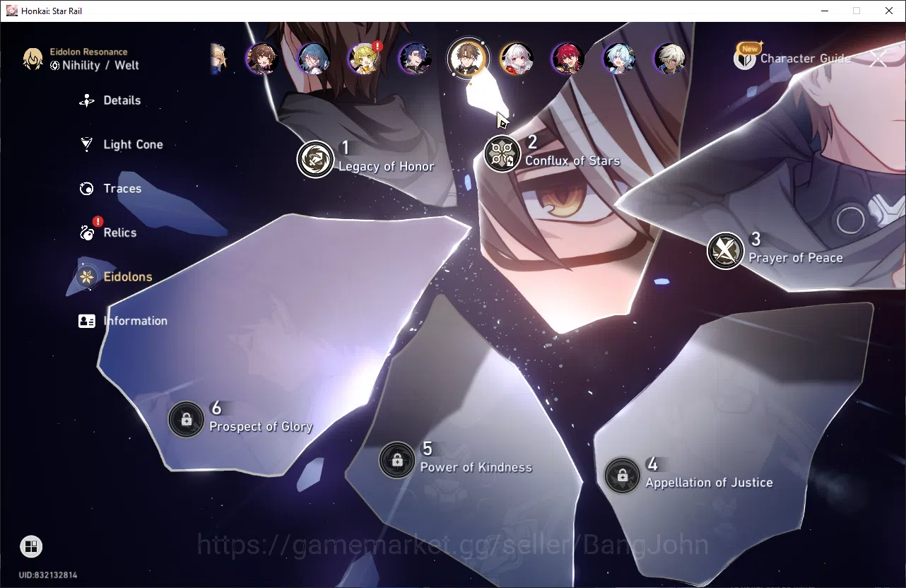
Task: Click the Power of Kindness label
Action: point(476,467)
